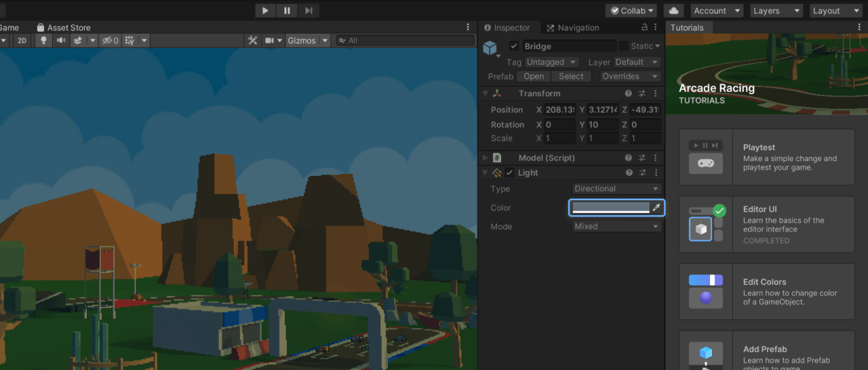Collapse the Light component
This screenshot has width=868, height=370.
(x=486, y=172)
